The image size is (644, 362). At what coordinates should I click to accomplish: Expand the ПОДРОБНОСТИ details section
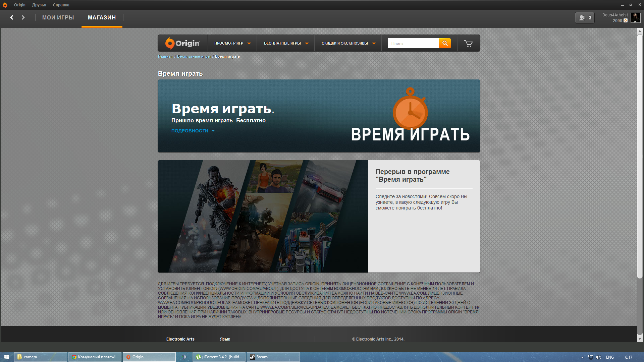pos(193,131)
